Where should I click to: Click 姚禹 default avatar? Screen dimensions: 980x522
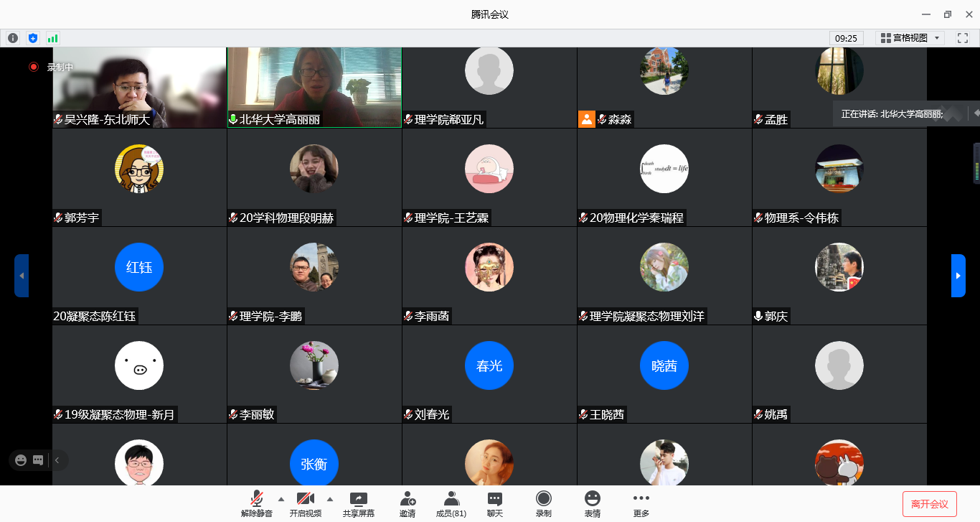tap(839, 365)
